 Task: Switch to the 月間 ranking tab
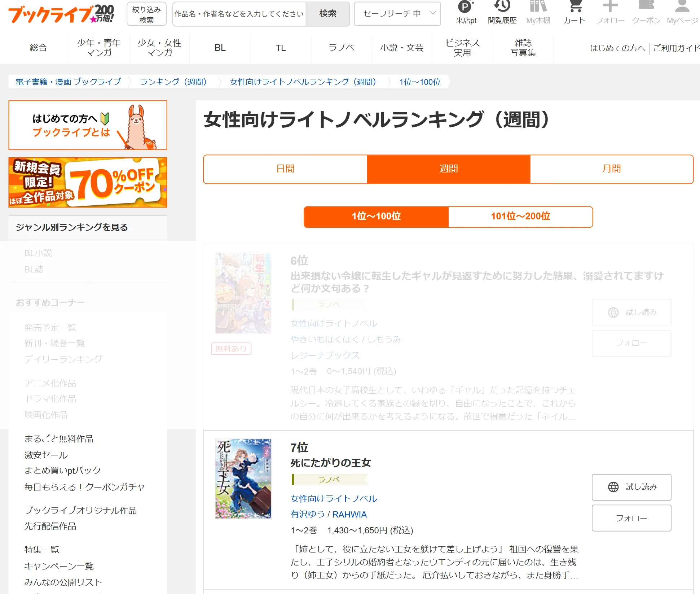(x=611, y=169)
